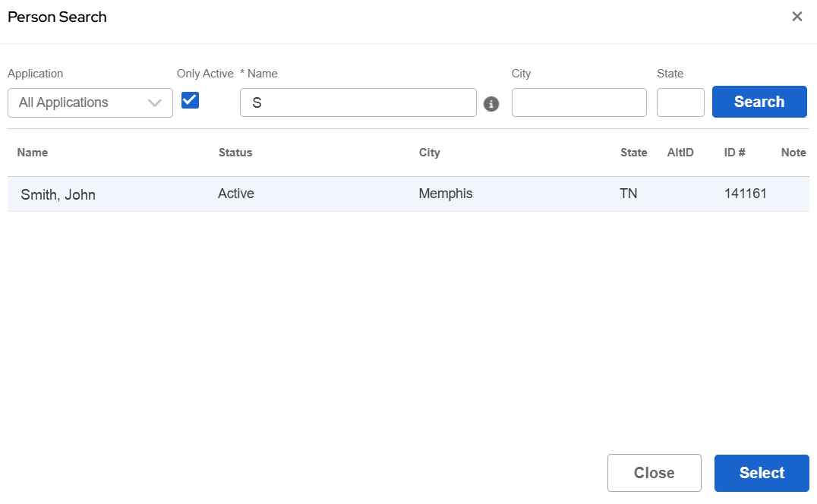This screenshot has width=817, height=504.
Task: Click the Note column header
Action: [x=793, y=153]
